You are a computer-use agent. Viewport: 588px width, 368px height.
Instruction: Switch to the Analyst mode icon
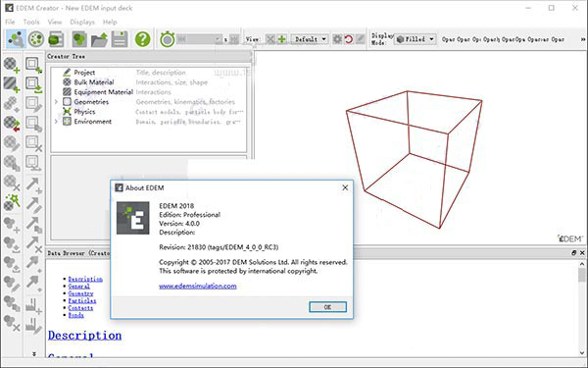pyautogui.click(x=56, y=39)
